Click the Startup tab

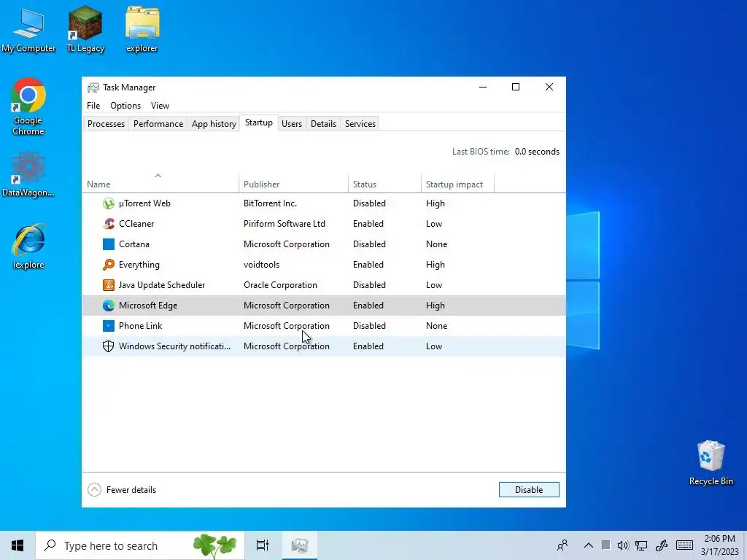[x=259, y=122]
